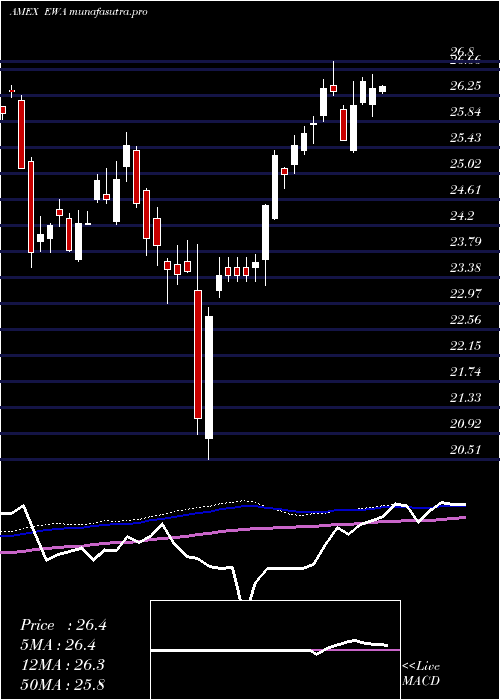Select the 25.02 price axis label
Viewport: 500px width, 700px height.
coord(465,164)
